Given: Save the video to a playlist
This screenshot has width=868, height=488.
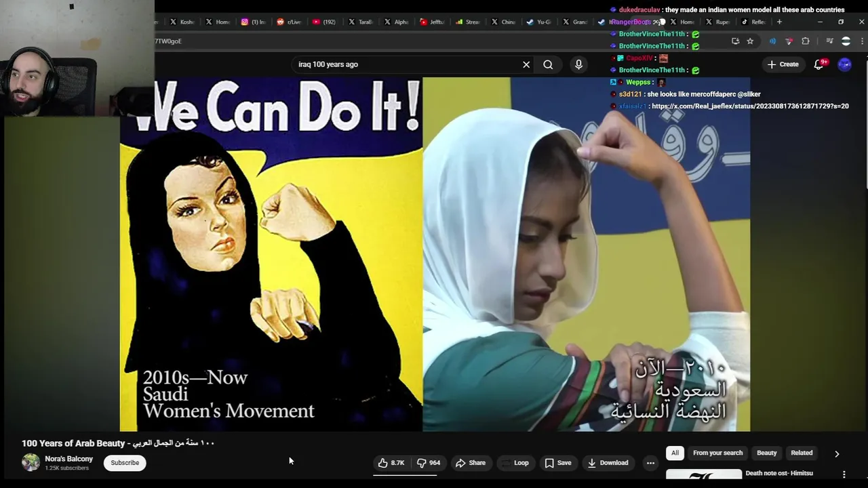Looking at the screenshot, I should pos(558,463).
